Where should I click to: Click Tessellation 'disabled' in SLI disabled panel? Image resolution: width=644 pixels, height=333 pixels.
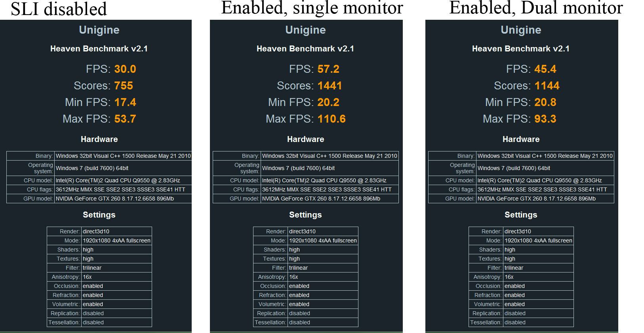[93, 322]
